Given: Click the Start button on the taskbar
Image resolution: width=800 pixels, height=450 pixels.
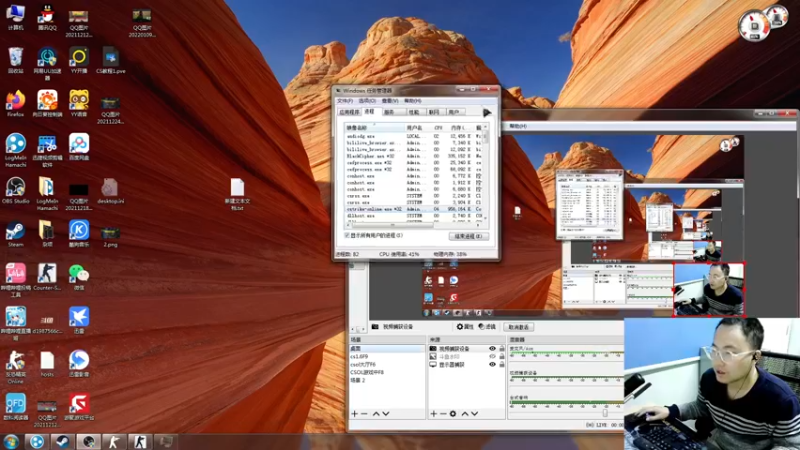Looking at the screenshot, I should tap(11, 441).
